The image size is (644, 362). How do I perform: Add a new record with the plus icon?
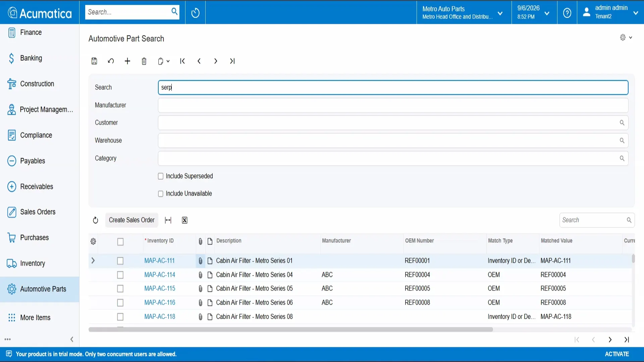[127, 61]
